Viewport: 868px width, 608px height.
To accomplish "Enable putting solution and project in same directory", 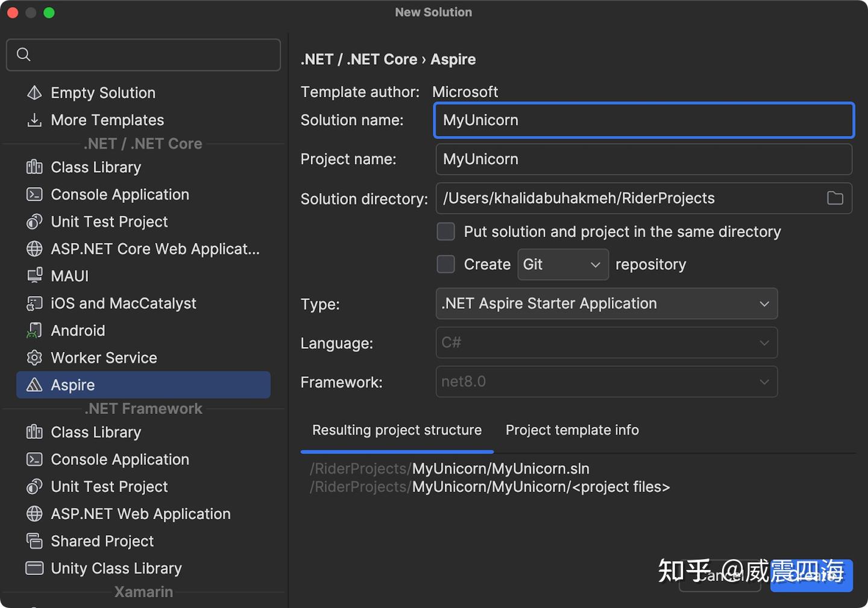I will click(445, 231).
